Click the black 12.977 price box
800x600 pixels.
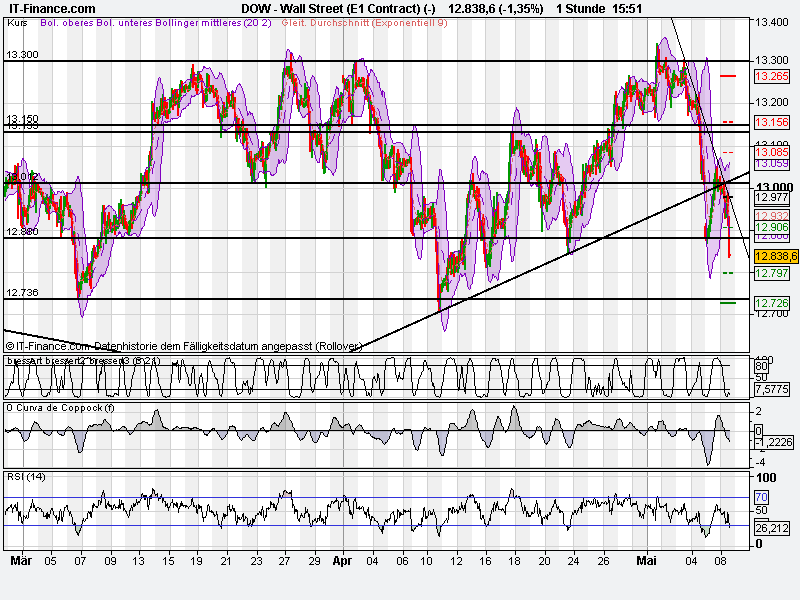coord(772,197)
